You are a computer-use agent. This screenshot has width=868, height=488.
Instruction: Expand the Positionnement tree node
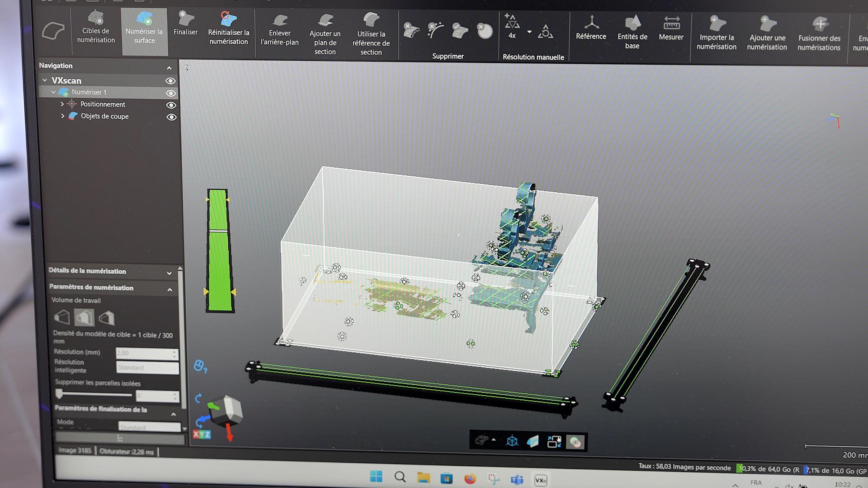[62, 104]
